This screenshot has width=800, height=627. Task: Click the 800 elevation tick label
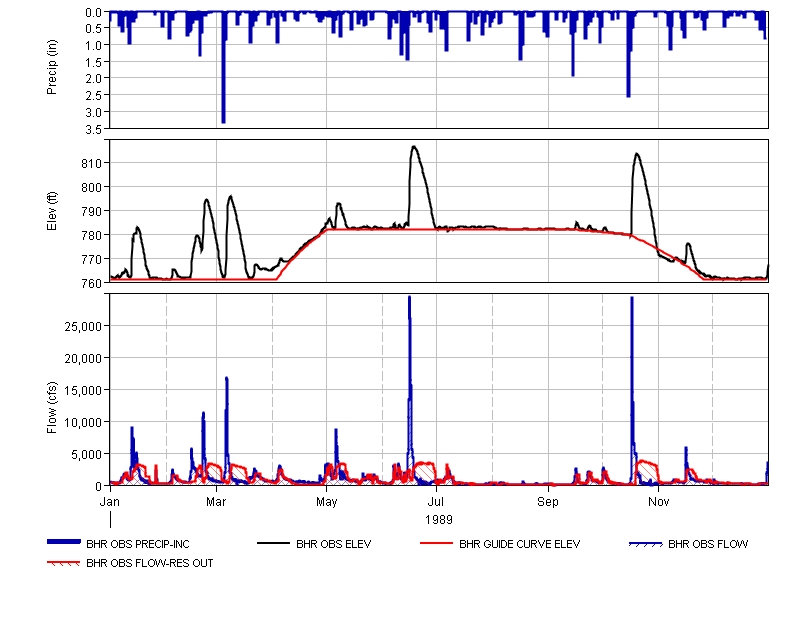(92, 187)
